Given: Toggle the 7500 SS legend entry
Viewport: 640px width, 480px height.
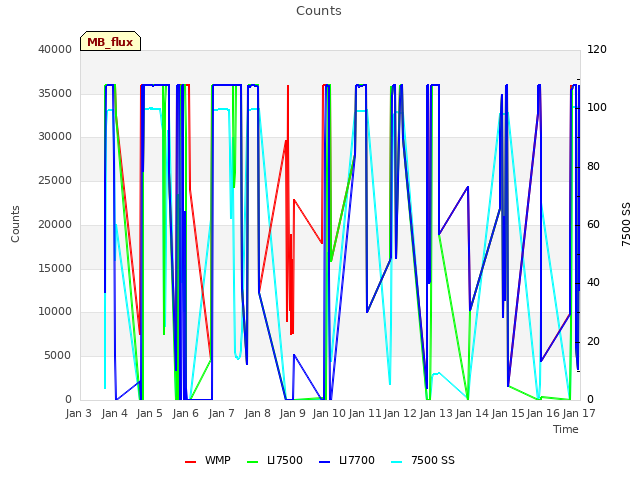Looking at the screenshot, I should pyautogui.click(x=423, y=460).
